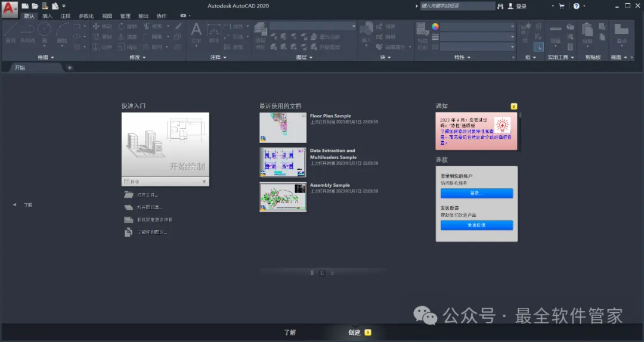Select the Move (移动) tool
The height and width of the screenshot is (342, 644).
(x=102, y=26)
